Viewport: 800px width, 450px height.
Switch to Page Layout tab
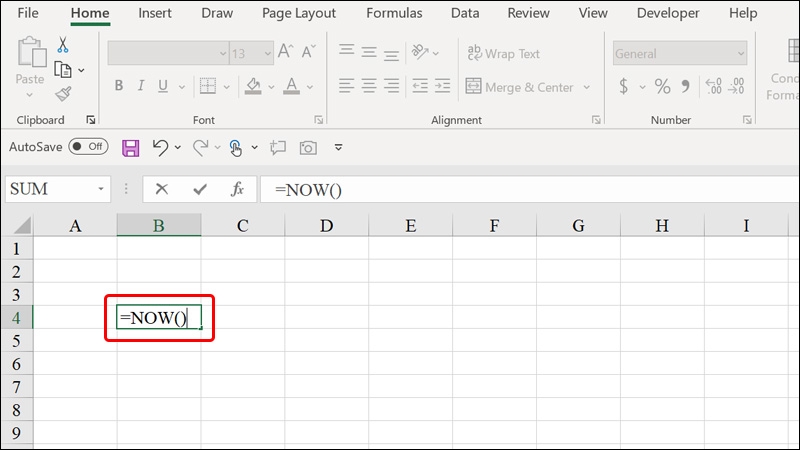pos(299,13)
